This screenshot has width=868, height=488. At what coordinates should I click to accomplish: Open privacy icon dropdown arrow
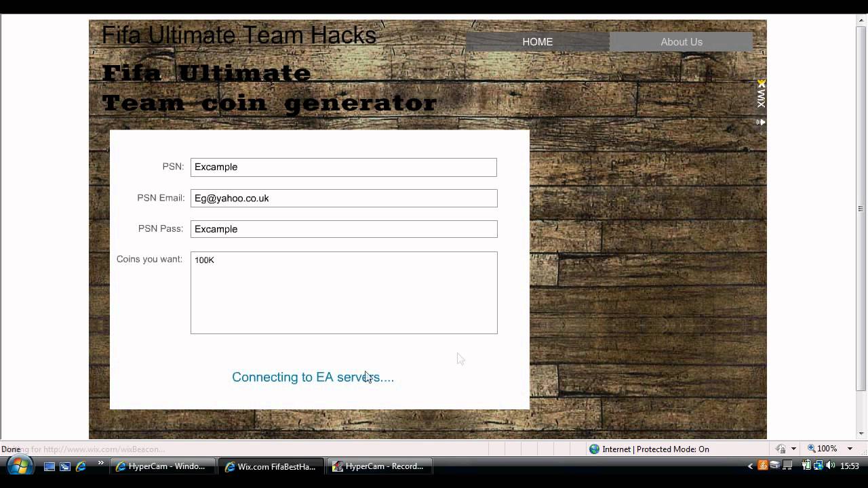click(793, 449)
